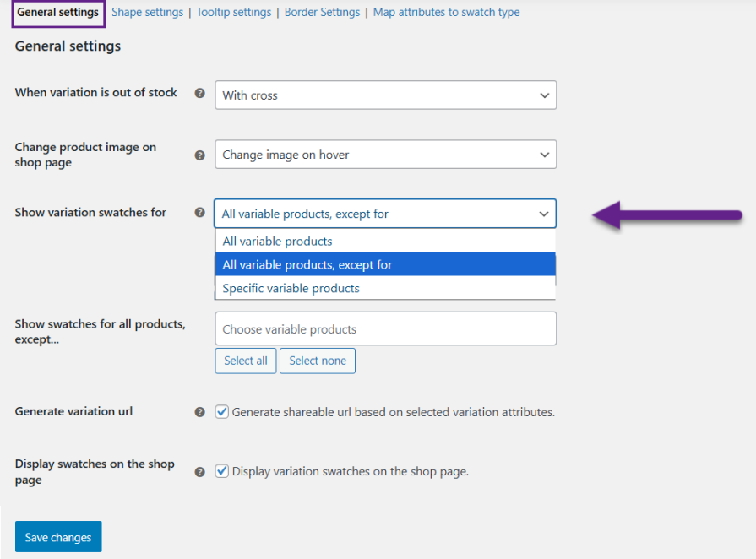Open the Shape settings tab
This screenshot has width=756, height=559.
pos(147,13)
